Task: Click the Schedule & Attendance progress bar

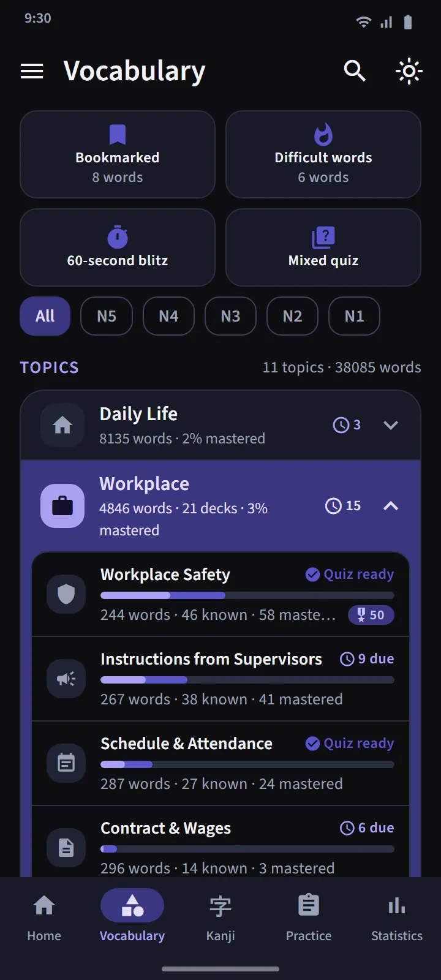Action: click(x=247, y=764)
